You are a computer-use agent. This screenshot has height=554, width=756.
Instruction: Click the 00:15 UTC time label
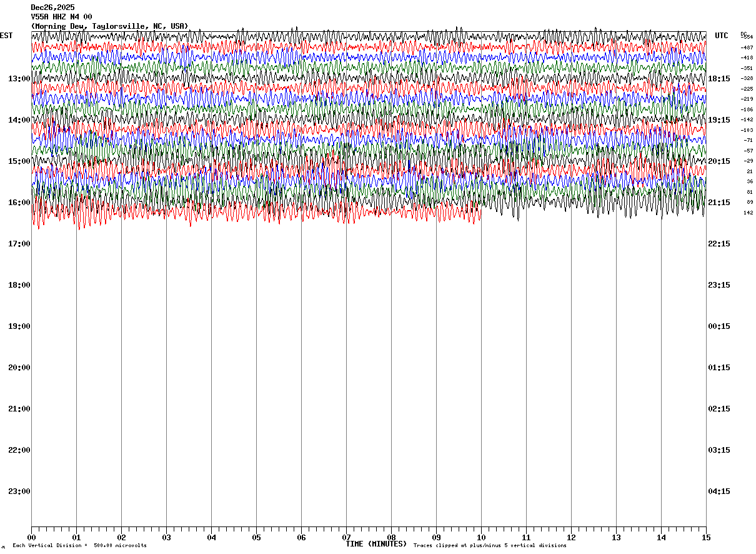click(x=719, y=326)
